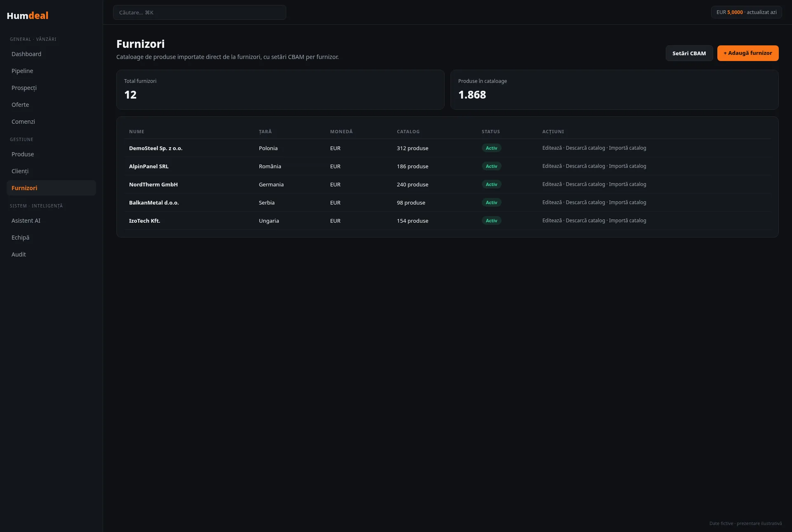The width and height of the screenshot is (792, 532).
Task: Click Importă catalog for DemoSteel Sp. z o.o.
Action: (x=627, y=148)
